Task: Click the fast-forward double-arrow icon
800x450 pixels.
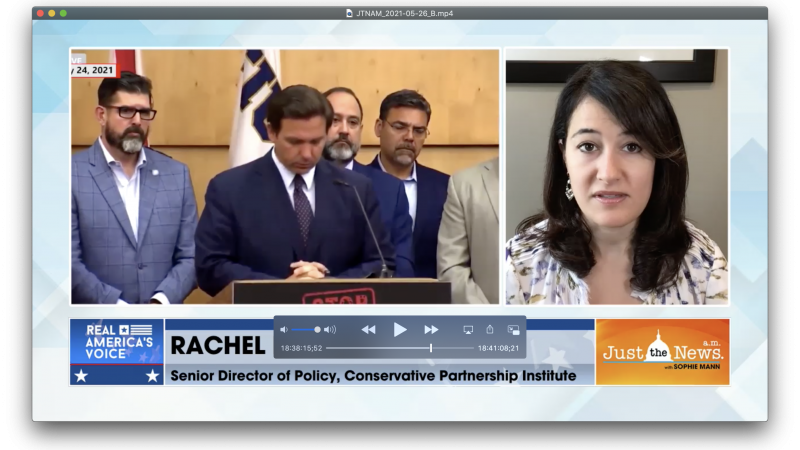Action: [431, 329]
